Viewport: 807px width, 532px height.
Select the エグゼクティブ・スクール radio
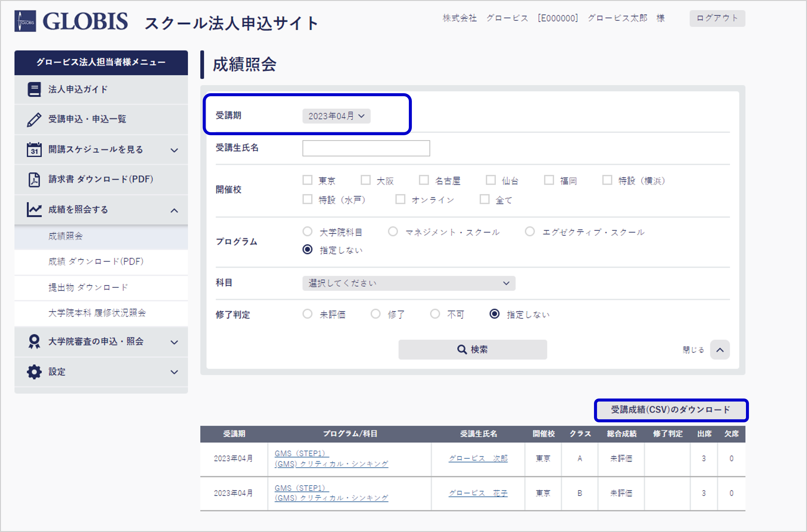pos(529,232)
